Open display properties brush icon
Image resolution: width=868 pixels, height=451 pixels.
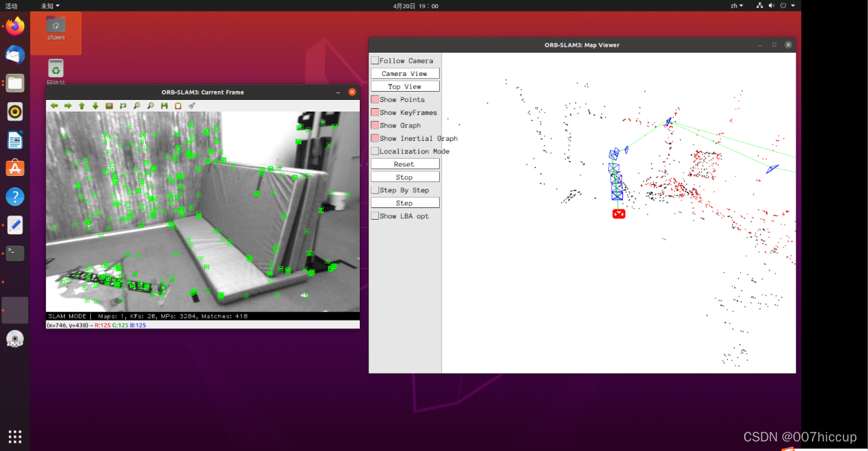point(192,106)
